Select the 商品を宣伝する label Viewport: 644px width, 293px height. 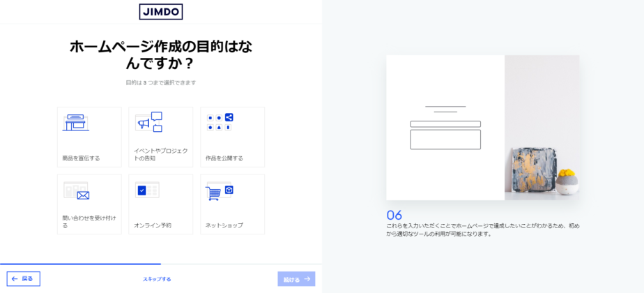pos(81,158)
